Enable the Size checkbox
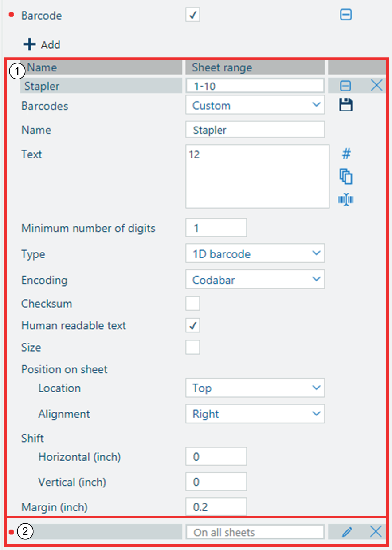The height and width of the screenshot is (550, 392). coord(193,347)
